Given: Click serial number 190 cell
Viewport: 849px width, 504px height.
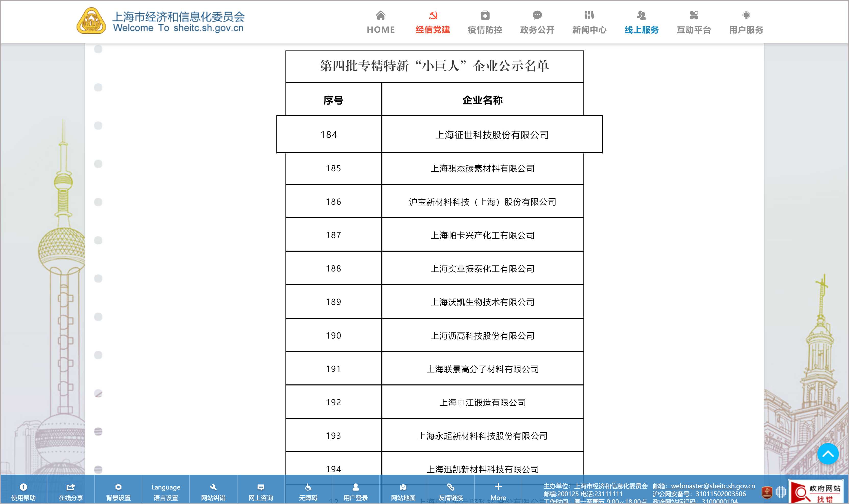Looking at the screenshot, I should [333, 335].
